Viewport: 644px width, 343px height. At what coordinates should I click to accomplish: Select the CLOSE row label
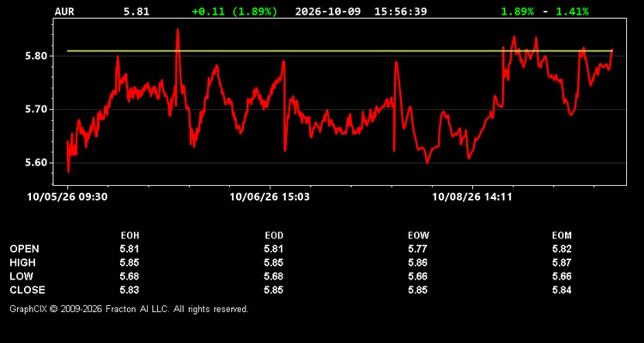(x=27, y=290)
